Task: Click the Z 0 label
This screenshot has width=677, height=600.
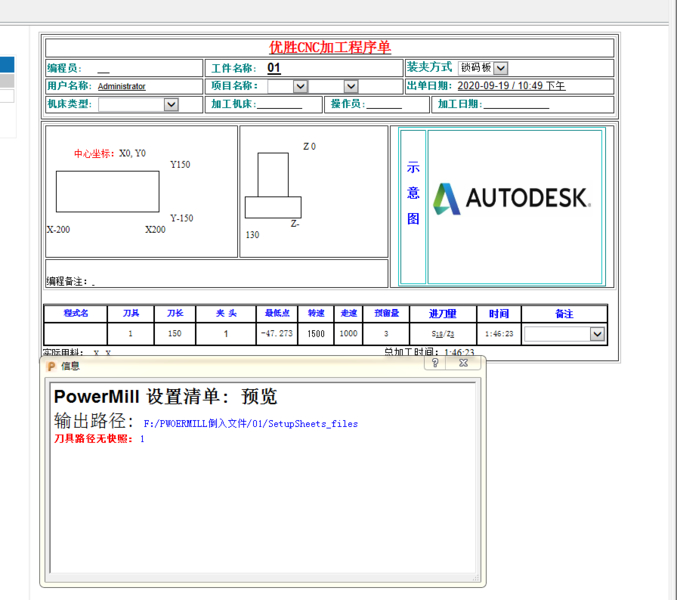Action: tap(309, 147)
